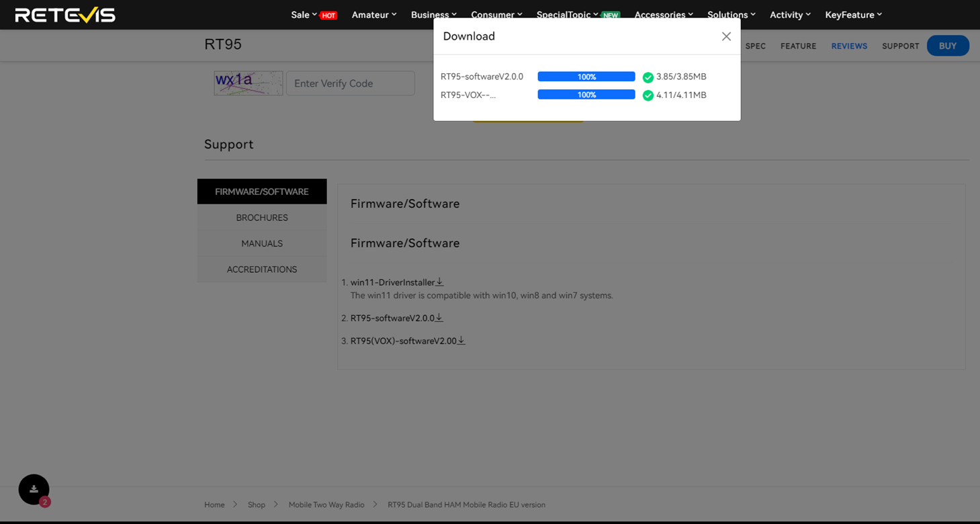Click download arrow next to RT95(VOX)-softwareV2.00

click(461, 341)
